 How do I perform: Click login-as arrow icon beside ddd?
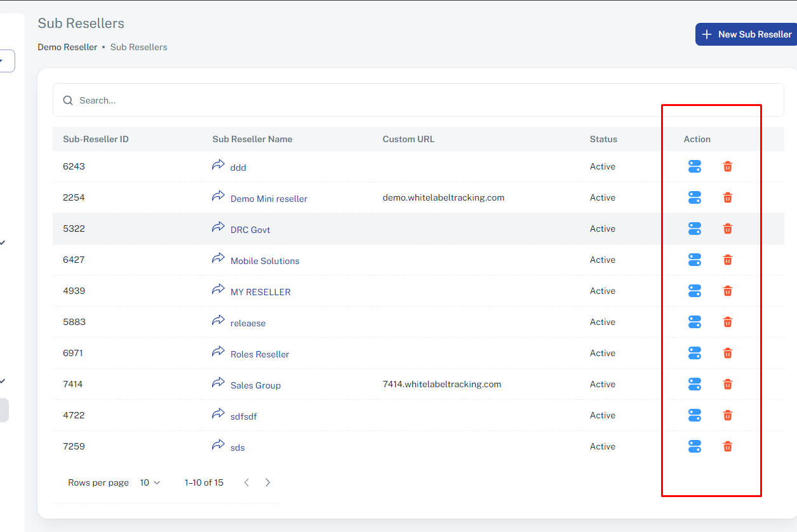(218, 165)
